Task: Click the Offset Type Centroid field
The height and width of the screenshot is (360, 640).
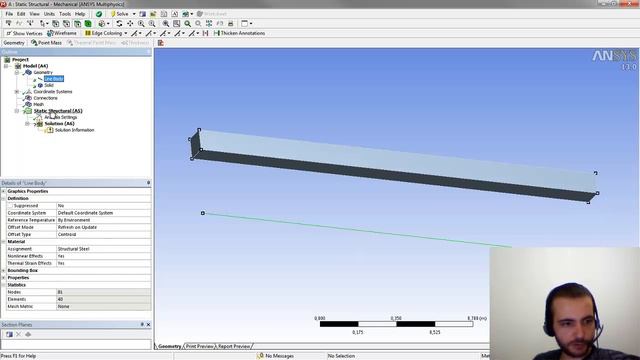Action: pyautogui.click(x=104, y=235)
